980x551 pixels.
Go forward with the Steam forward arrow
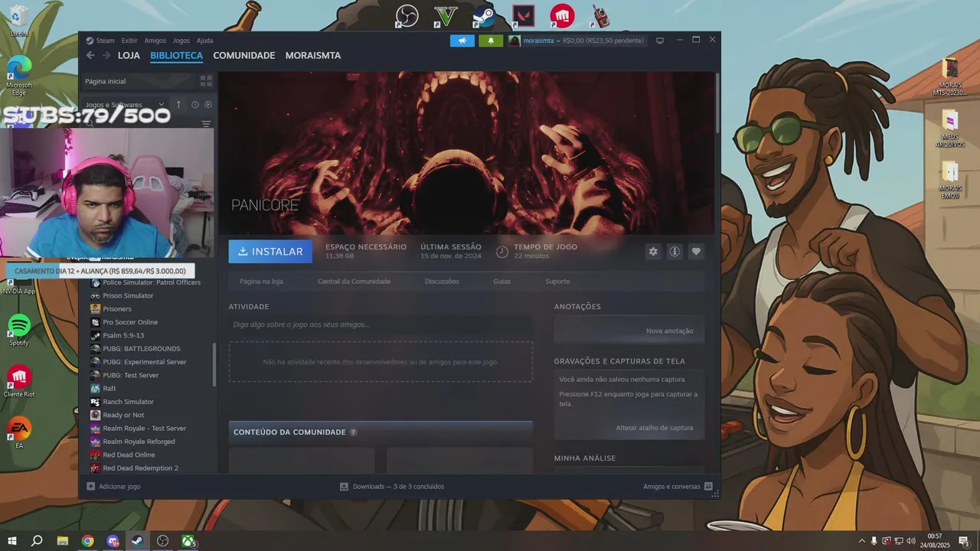[106, 55]
